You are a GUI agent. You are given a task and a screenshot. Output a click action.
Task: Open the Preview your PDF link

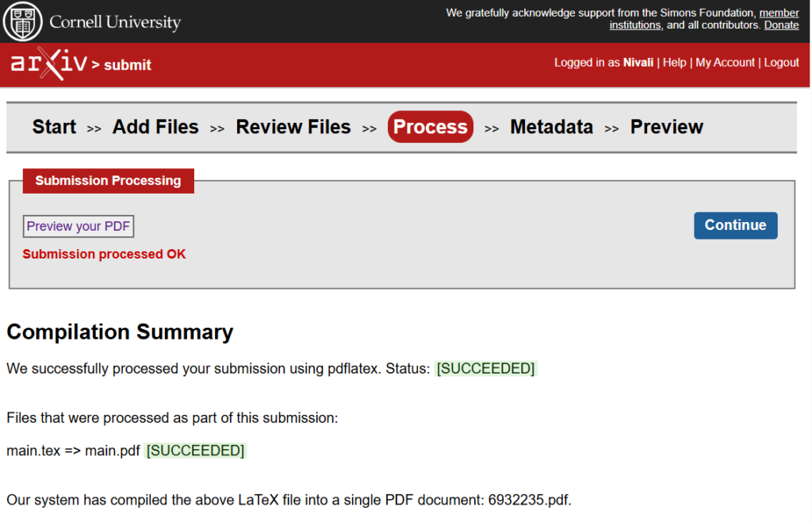pyautogui.click(x=78, y=226)
